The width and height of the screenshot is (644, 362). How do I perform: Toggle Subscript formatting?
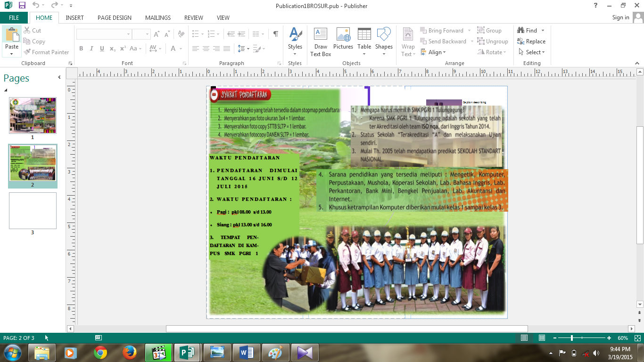point(112,49)
